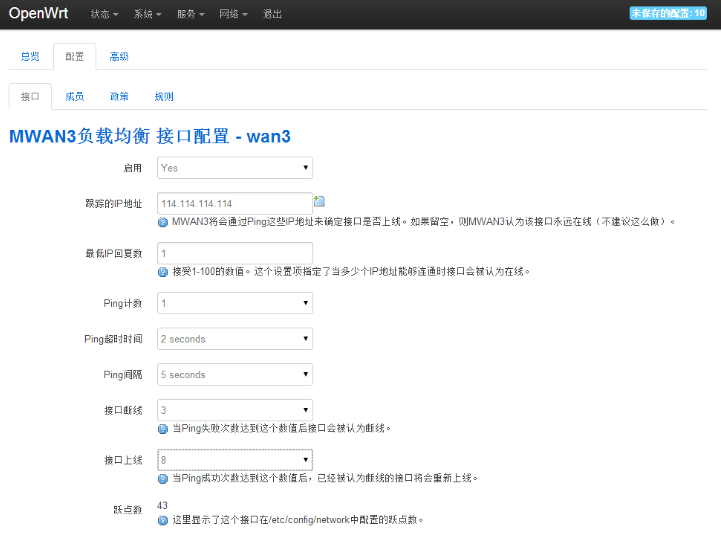The image size is (721, 533).
Task: Open the 网络 menu
Action: coord(233,14)
